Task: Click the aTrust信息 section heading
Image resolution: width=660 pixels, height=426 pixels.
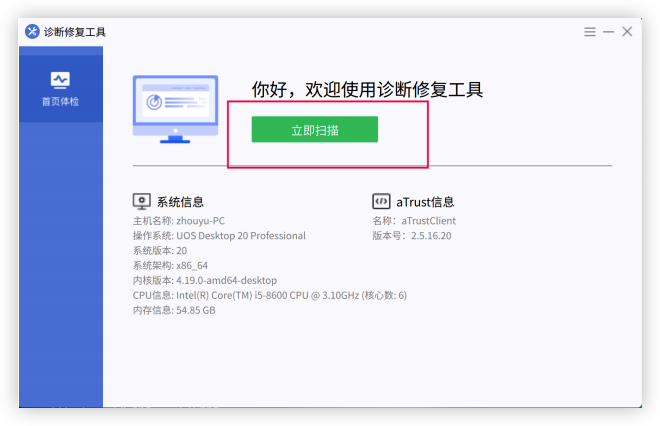Action: (425, 202)
